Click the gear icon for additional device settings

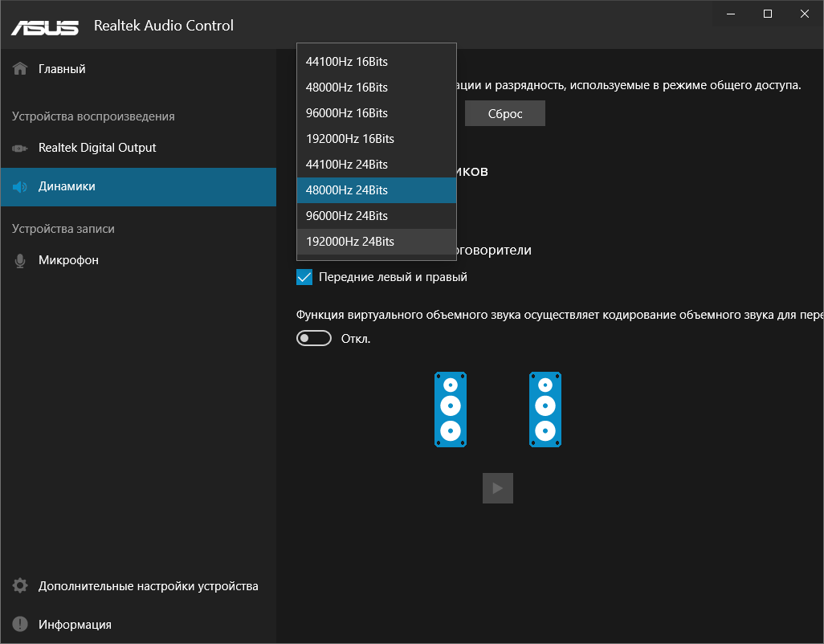20,585
